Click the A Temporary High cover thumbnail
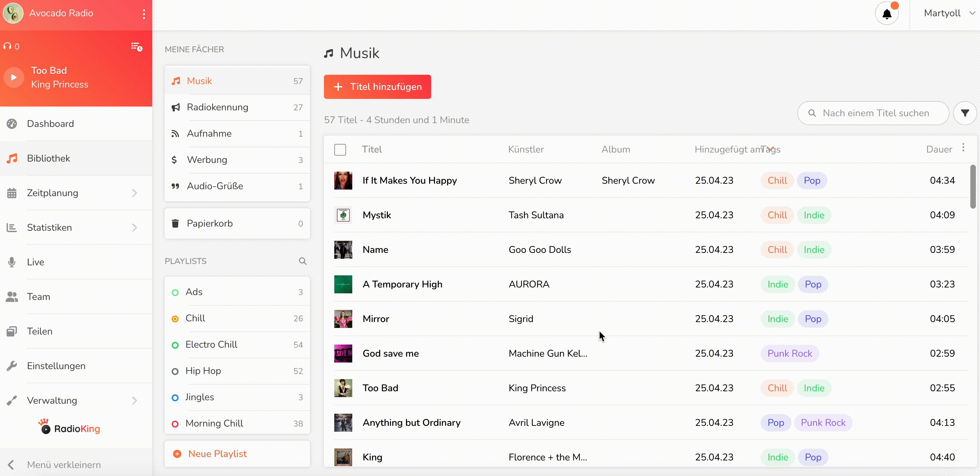 343,284
